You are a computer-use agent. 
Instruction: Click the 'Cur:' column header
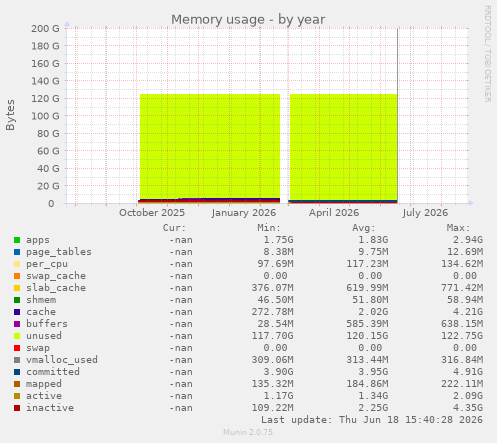coord(174,228)
